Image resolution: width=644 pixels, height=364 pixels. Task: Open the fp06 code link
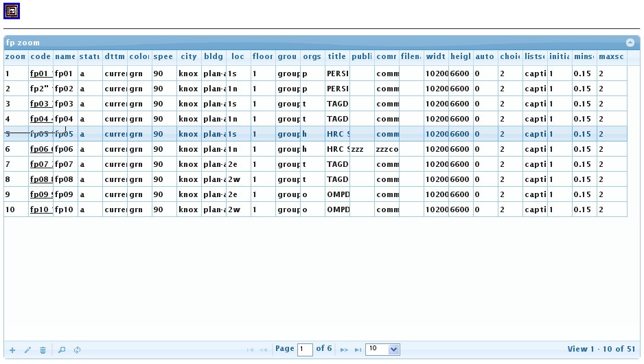click(41, 149)
